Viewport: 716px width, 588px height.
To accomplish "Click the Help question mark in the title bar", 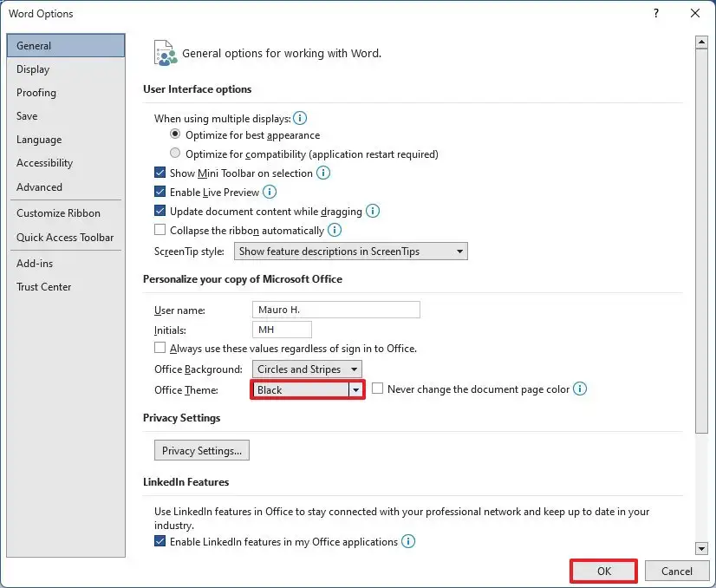I will (656, 13).
